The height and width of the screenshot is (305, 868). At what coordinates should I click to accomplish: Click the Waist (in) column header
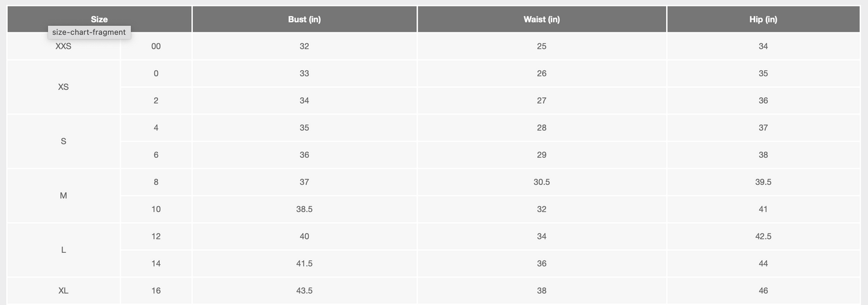[542, 19]
